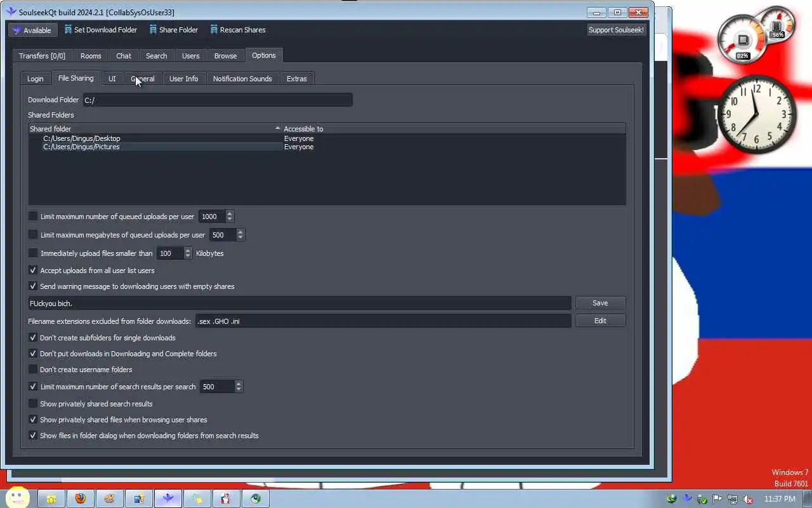Viewport: 812px width, 508px height.
Task: Open the Transfers [0/0] tab
Action: pos(42,56)
